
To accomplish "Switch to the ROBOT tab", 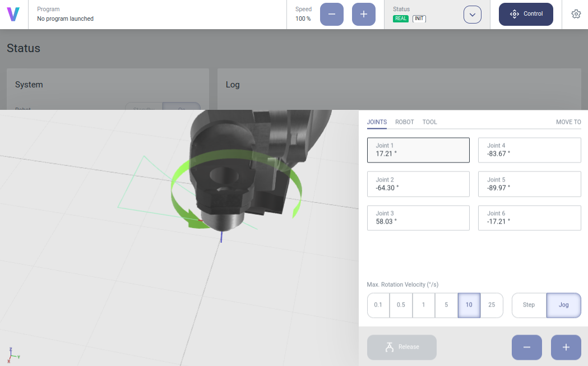I will tap(404, 122).
